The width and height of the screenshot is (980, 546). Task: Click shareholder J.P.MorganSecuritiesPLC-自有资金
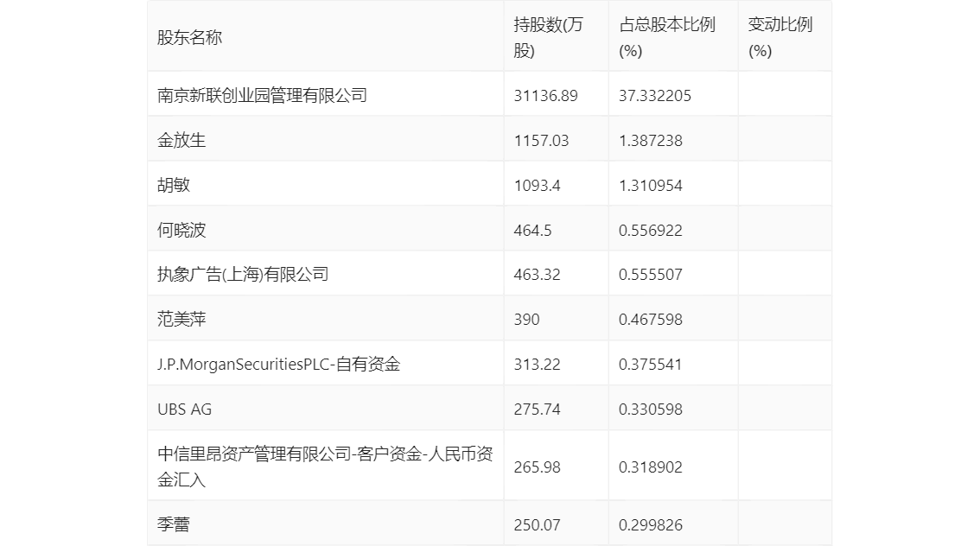[279, 365]
